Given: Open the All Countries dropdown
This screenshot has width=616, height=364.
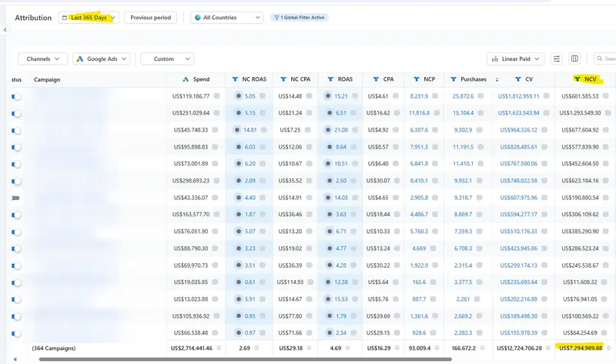Looking at the screenshot, I should pyautogui.click(x=227, y=18).
